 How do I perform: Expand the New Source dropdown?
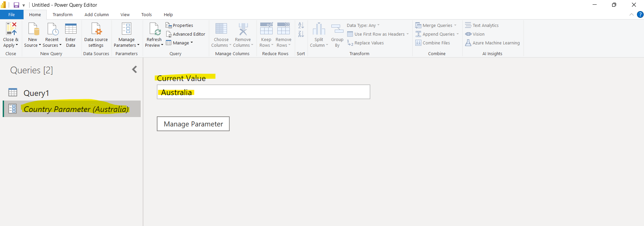coord(33,45)
